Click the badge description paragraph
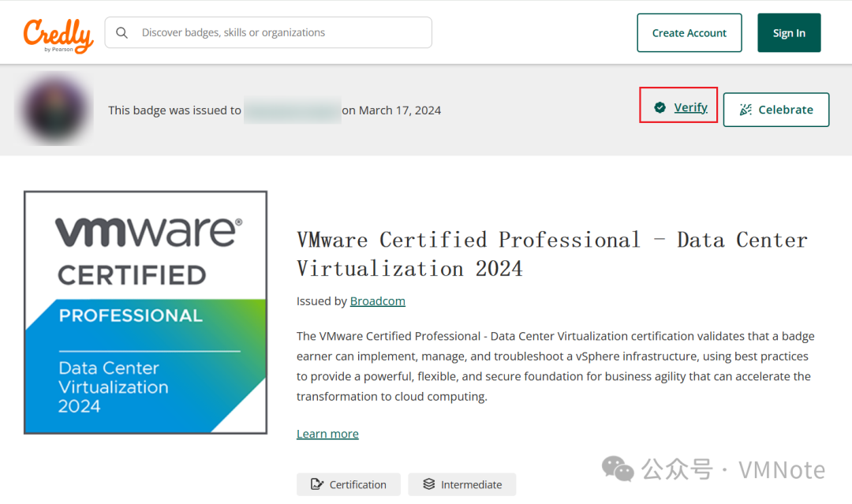 [555, 366]
